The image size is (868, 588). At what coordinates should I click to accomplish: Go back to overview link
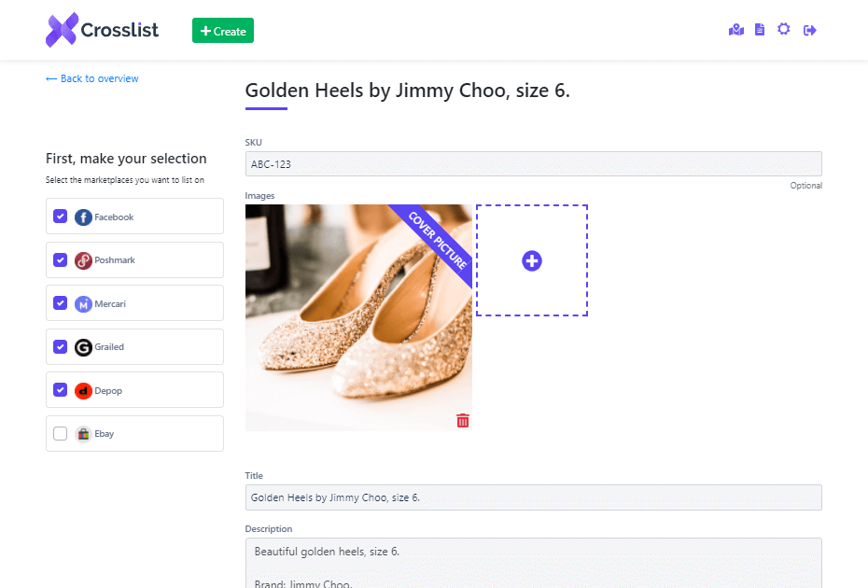[x=91, y=78]
